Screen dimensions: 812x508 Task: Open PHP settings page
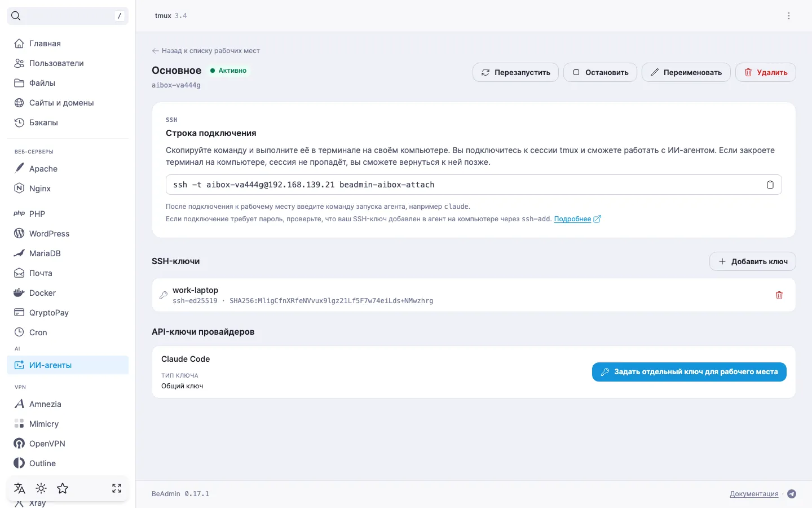pos(68,214)
